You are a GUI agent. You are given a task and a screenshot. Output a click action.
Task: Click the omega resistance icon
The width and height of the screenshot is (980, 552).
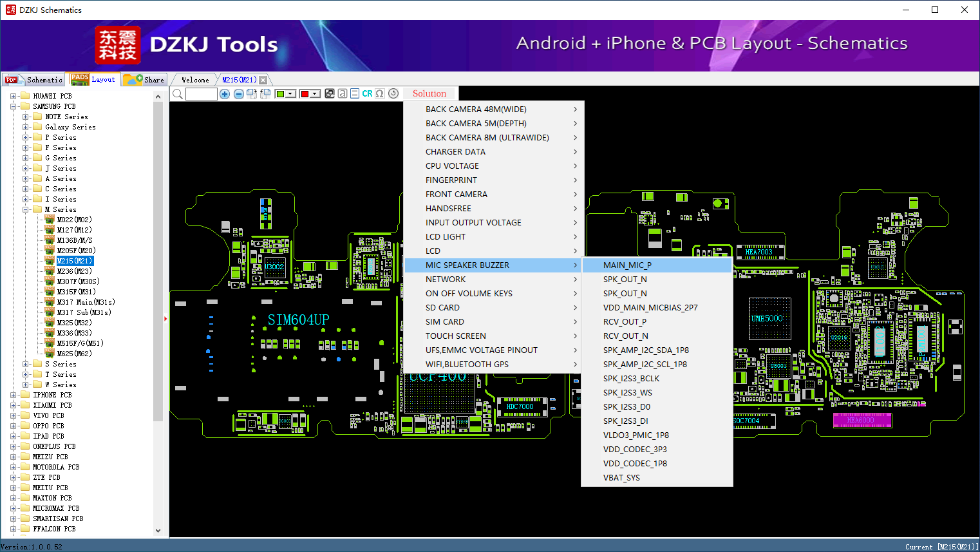point(380,93)
